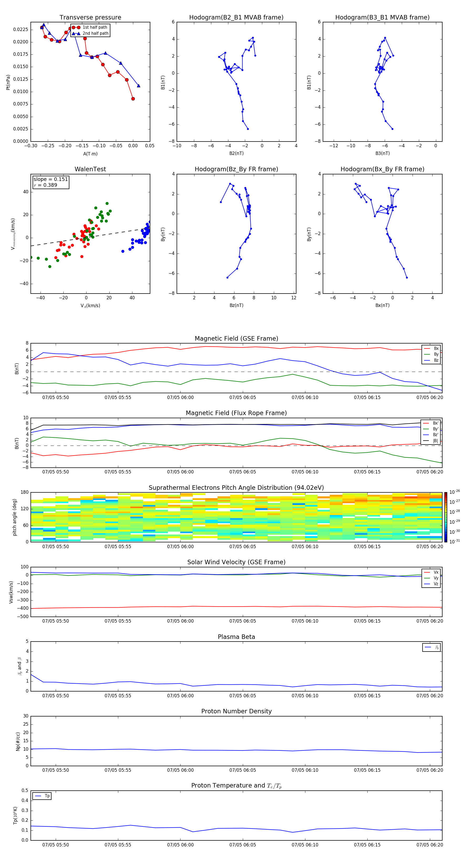Click the pitch angle colorbar scale
This screenshot has height=868, width=473.
446,517
